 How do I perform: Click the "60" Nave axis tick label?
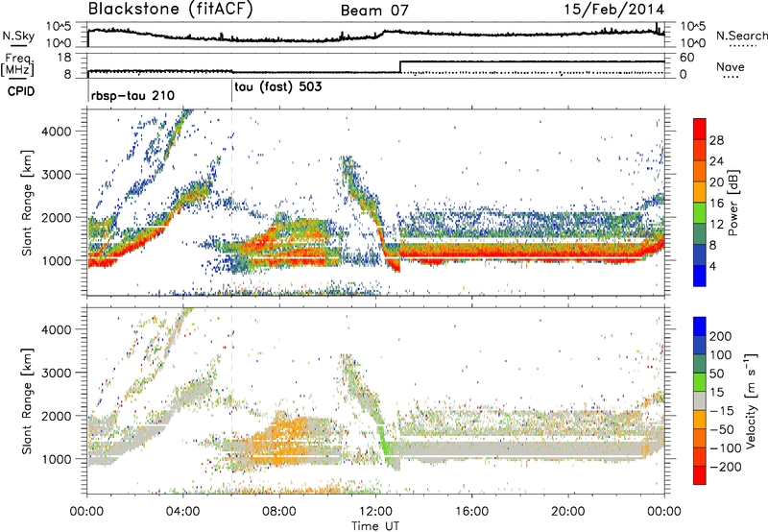[687, 58]
